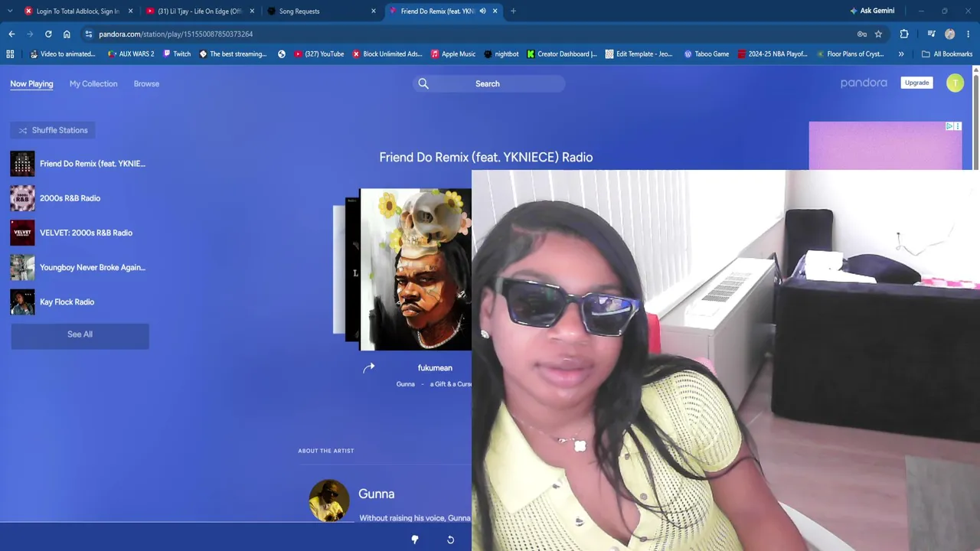Open the apps grid in bookmarks bar
The width and height of the screenshot is (980, 551).
tap(10, 54)
